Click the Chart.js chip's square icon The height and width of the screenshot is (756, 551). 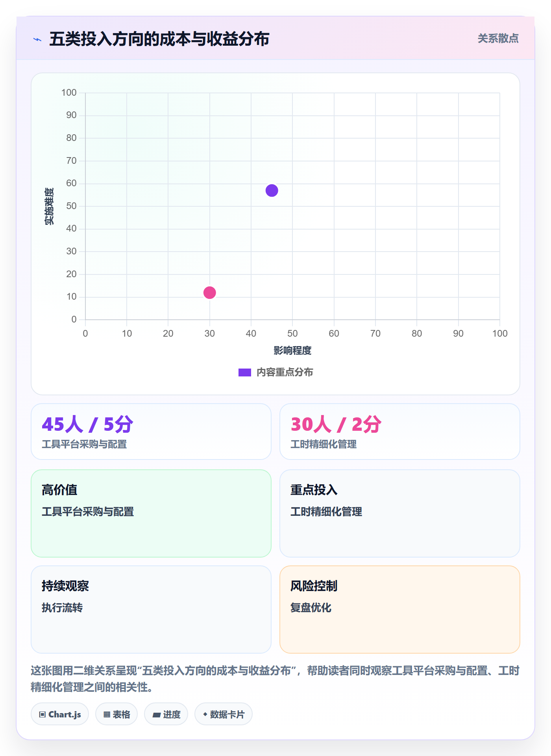click(x=43, y=715)
